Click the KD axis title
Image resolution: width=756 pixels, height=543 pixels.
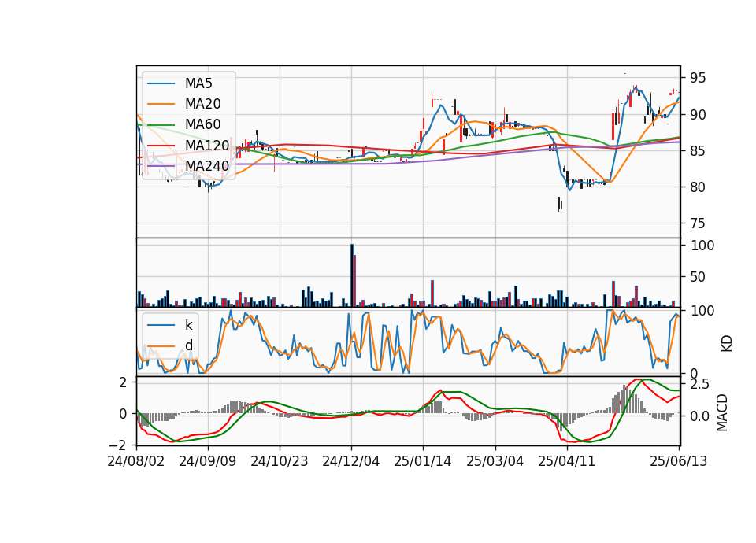[727, 343]
